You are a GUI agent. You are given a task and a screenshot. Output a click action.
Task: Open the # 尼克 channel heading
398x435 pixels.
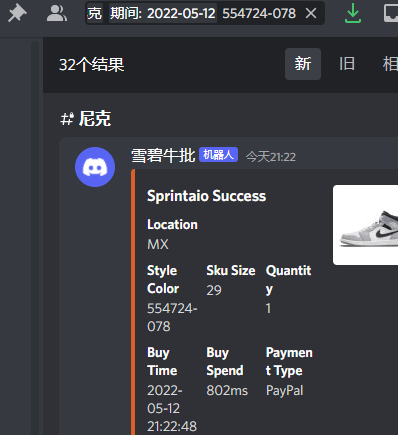click(x=86, y=118)
